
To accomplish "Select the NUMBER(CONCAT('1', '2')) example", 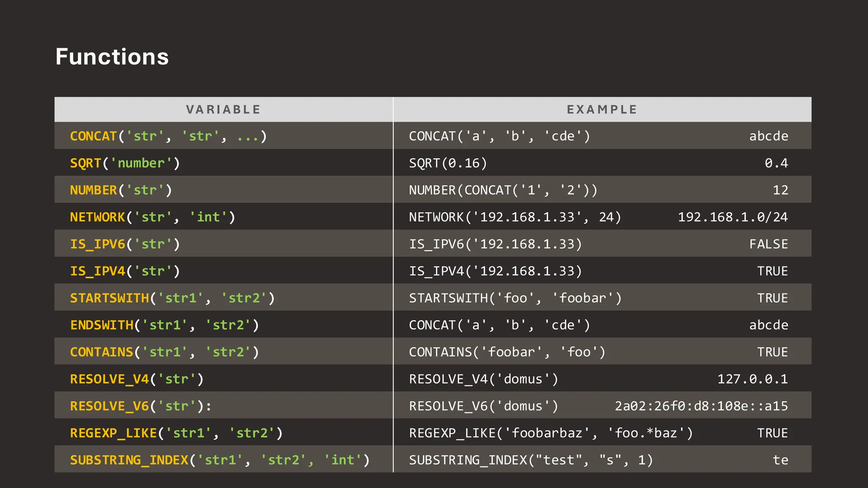I will (503, 190).
